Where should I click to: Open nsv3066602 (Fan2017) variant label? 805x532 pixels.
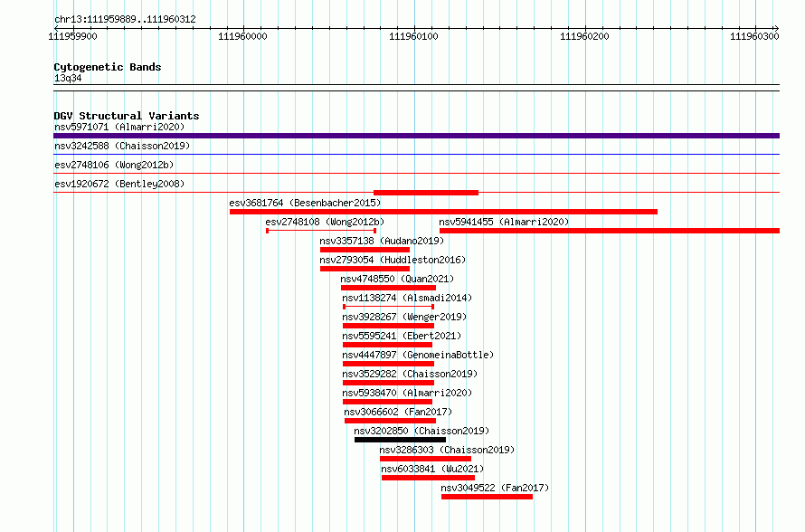tap(398, 412)
